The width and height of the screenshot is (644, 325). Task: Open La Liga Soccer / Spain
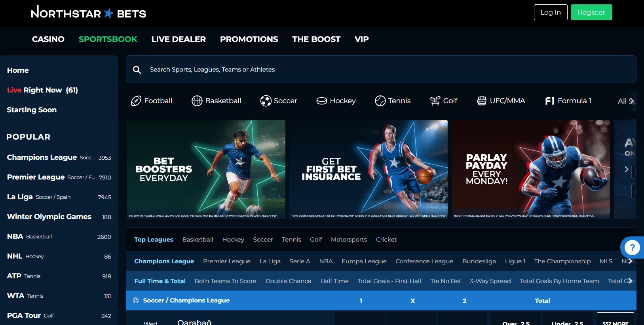coord(59,197)
